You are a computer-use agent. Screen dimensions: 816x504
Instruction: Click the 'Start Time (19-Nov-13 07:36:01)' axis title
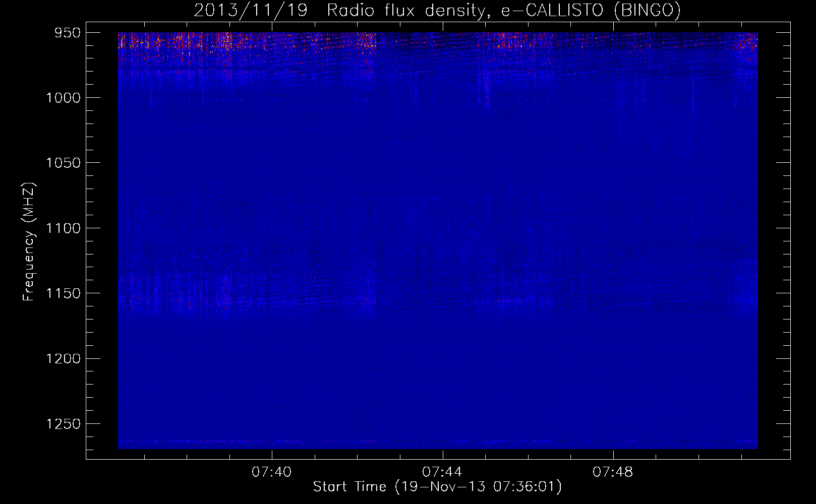point(437,487)
